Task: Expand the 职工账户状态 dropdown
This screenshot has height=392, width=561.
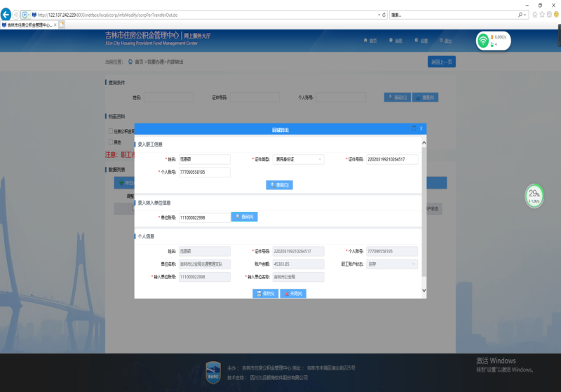Action: (x=392, y=264)
